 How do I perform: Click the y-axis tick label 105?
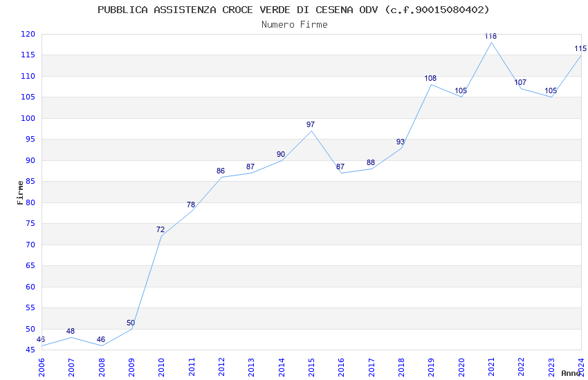(x=28, y=97)
